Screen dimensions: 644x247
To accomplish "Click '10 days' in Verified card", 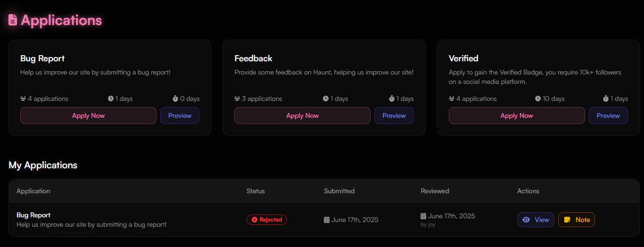I will click(553, 99).
